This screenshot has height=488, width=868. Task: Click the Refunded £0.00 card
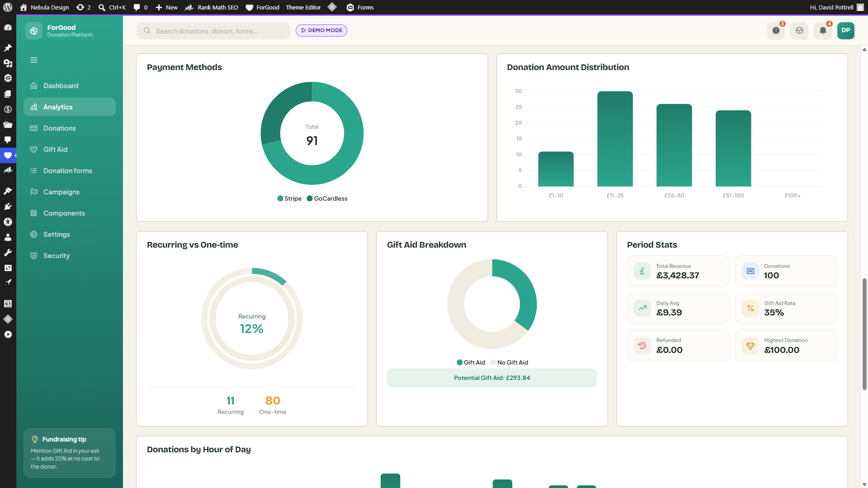(678, 346)
